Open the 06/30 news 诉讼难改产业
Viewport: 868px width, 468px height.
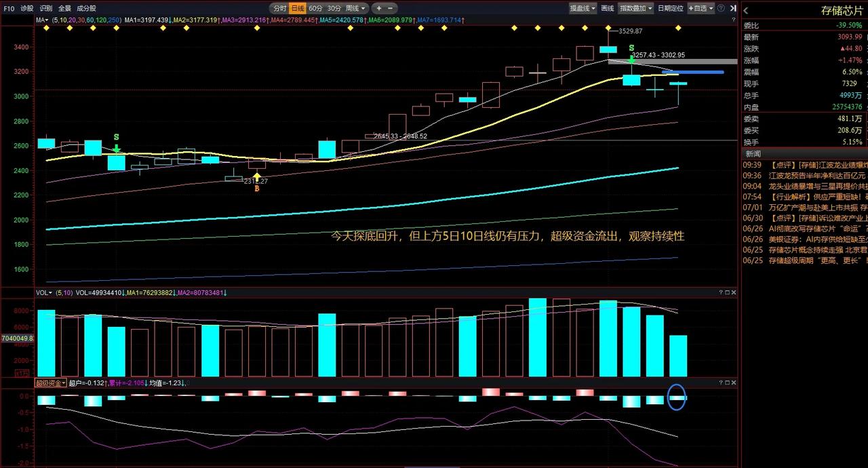point(805,218)
